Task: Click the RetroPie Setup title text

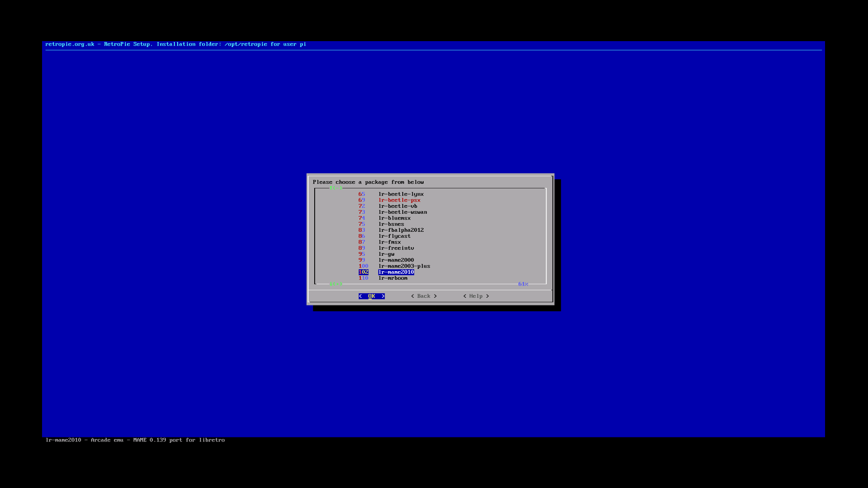Action: tap(175, 44)
